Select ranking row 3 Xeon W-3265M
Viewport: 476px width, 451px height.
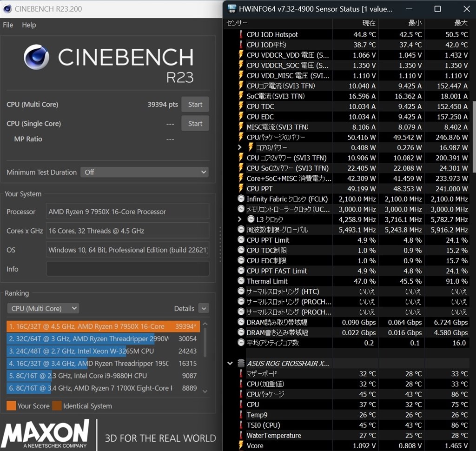coord(103,351)
